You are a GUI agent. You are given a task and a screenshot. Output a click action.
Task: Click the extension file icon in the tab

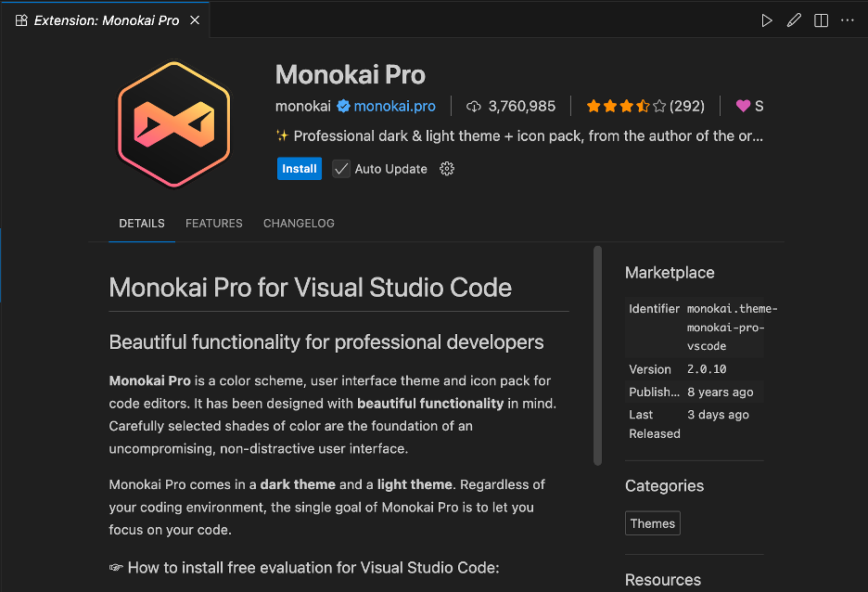[21, 20]
